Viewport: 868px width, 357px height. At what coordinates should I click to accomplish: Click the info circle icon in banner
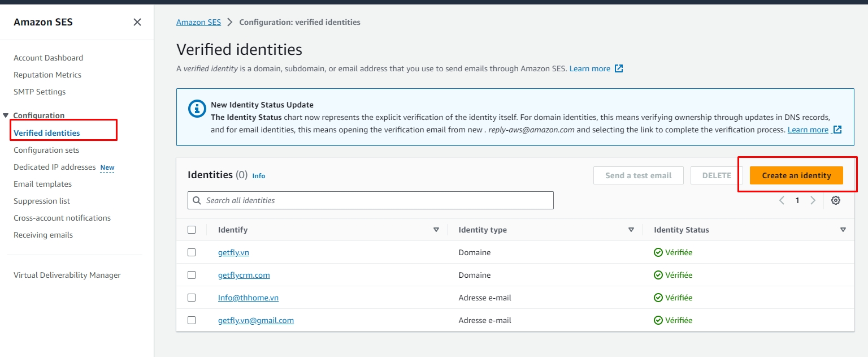click(197, 107)
